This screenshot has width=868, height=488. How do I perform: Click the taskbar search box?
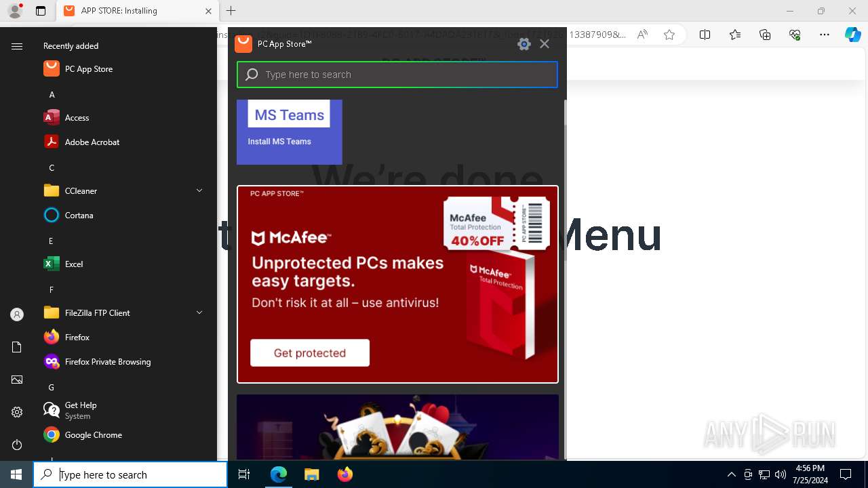130,474
